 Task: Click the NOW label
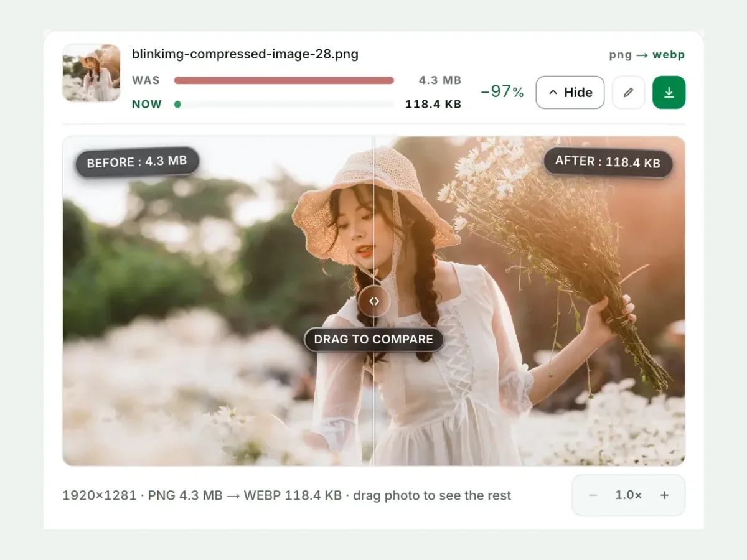(147, 105)
